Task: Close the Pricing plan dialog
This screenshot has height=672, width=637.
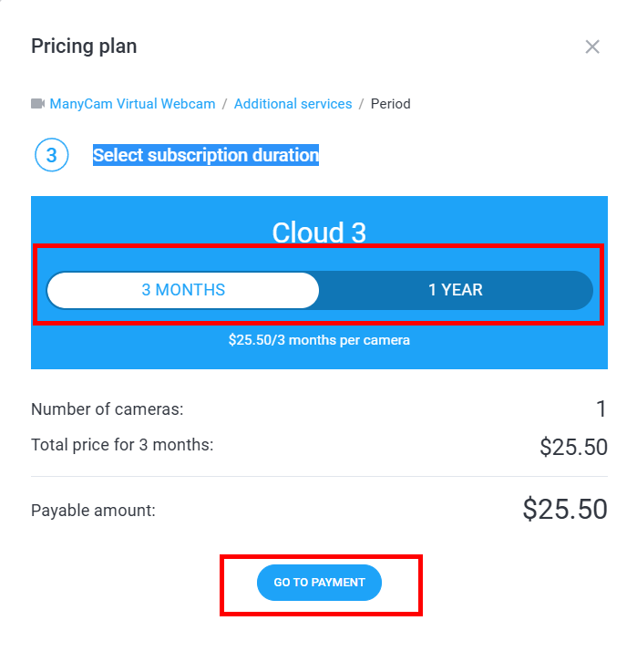Action: pos(592,47)
